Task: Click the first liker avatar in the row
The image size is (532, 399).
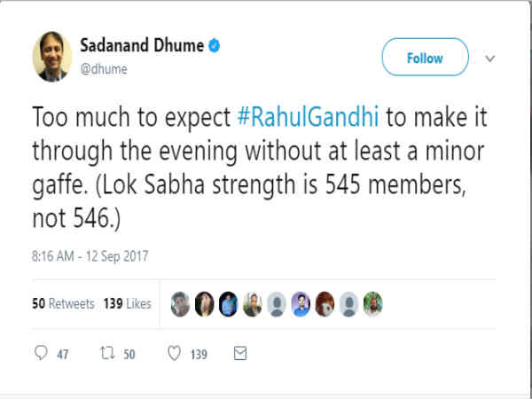Action: 180,303
